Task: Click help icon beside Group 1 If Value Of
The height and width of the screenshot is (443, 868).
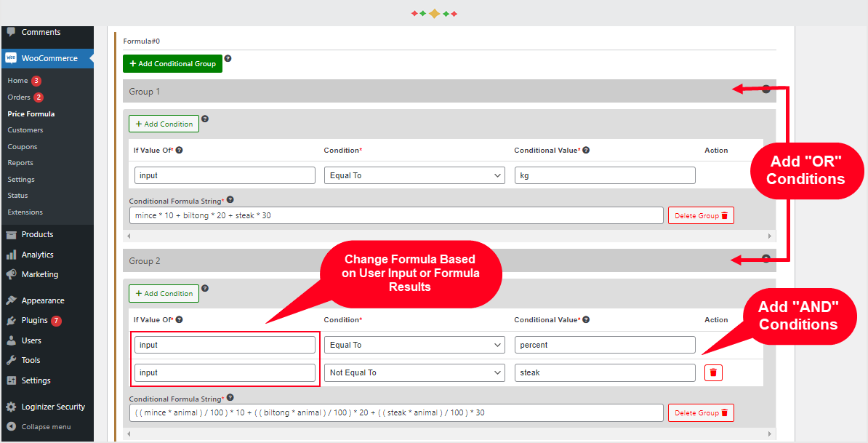Action: 180,150
